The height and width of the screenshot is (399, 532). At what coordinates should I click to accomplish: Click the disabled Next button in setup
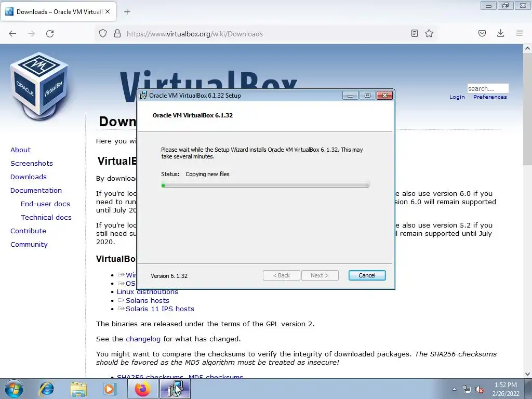[320, 275]
